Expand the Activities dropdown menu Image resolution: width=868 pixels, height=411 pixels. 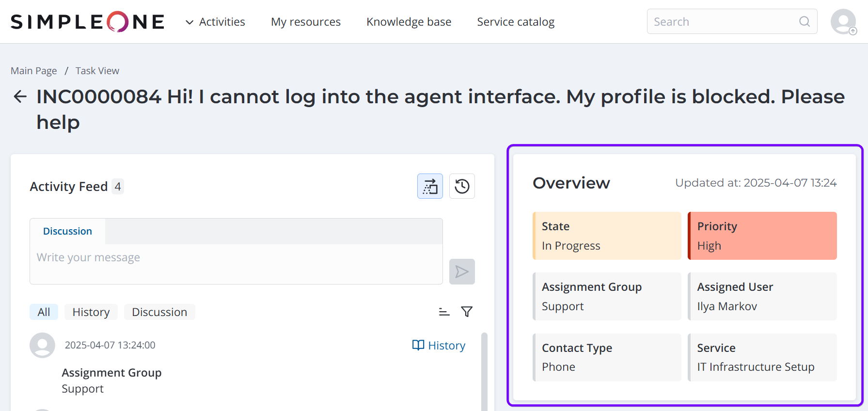tap(216, 22)
